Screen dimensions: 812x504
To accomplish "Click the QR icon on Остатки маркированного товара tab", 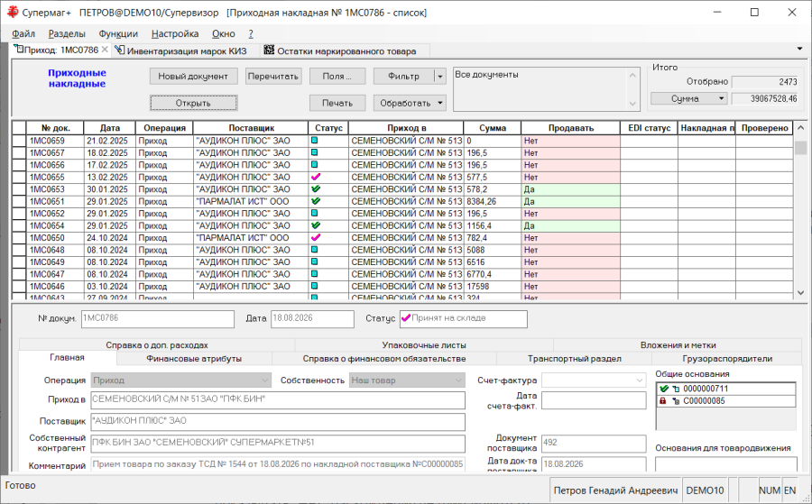I will (269, 50).
